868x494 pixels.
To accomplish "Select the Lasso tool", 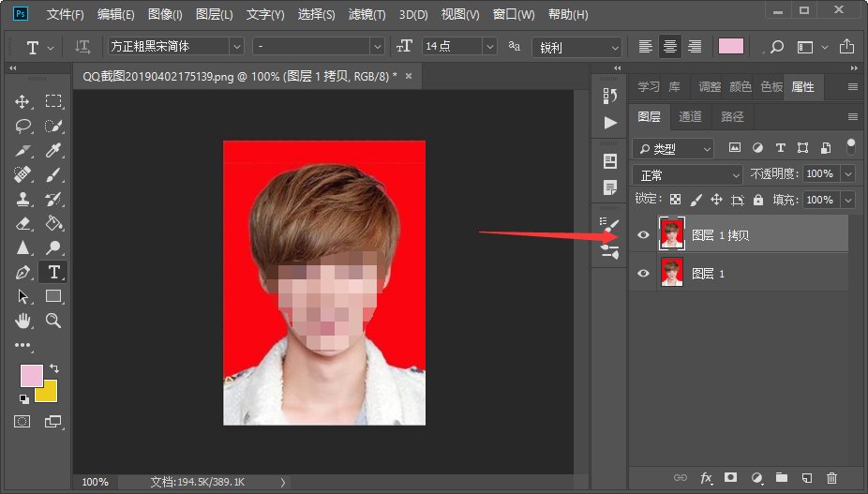I will point(23,126).
